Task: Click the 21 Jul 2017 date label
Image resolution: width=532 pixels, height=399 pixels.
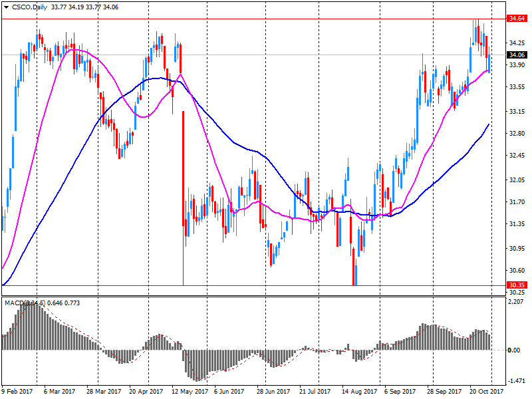Action: pos(315,391)
